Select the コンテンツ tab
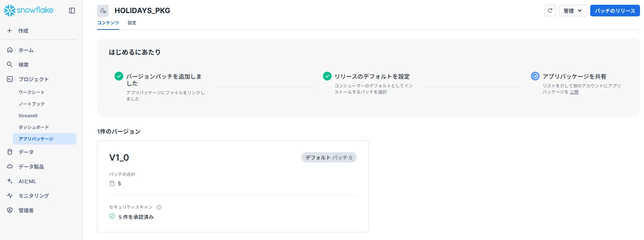644x240 pixels. 108,23
